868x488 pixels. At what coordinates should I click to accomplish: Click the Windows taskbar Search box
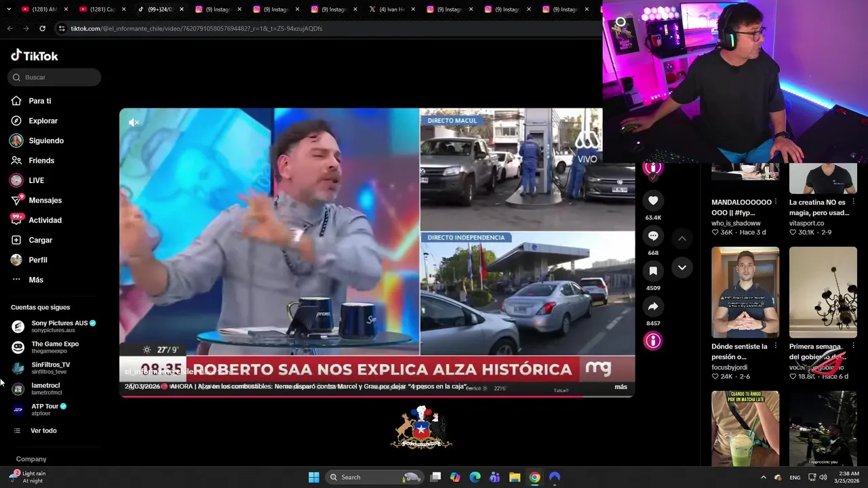[x=374, y=477]
